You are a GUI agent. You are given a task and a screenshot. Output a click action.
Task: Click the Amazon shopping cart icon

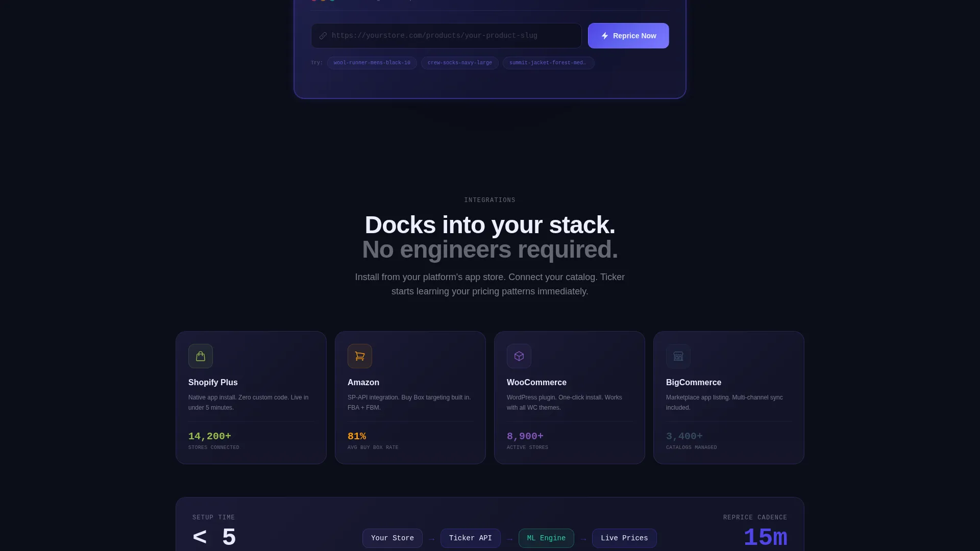point(360,356)
